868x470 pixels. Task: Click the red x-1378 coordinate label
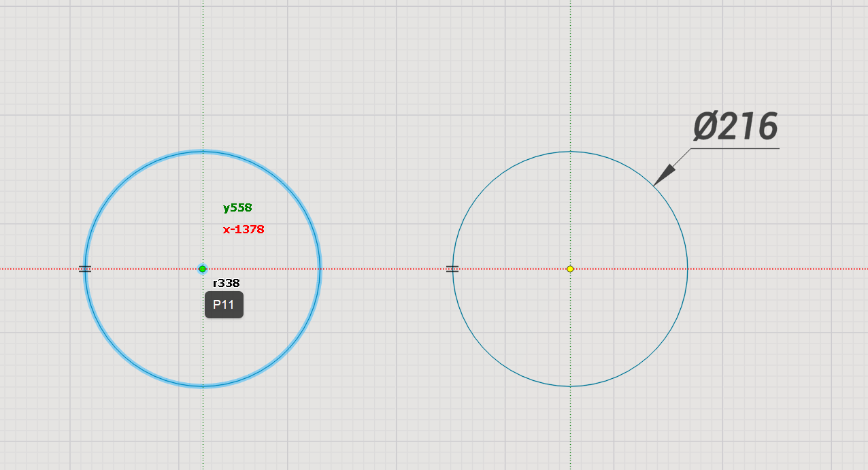[244, 229]
